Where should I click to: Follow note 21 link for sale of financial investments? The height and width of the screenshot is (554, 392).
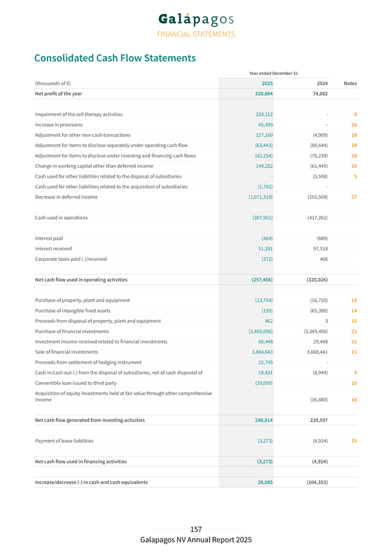coord(353,352)
